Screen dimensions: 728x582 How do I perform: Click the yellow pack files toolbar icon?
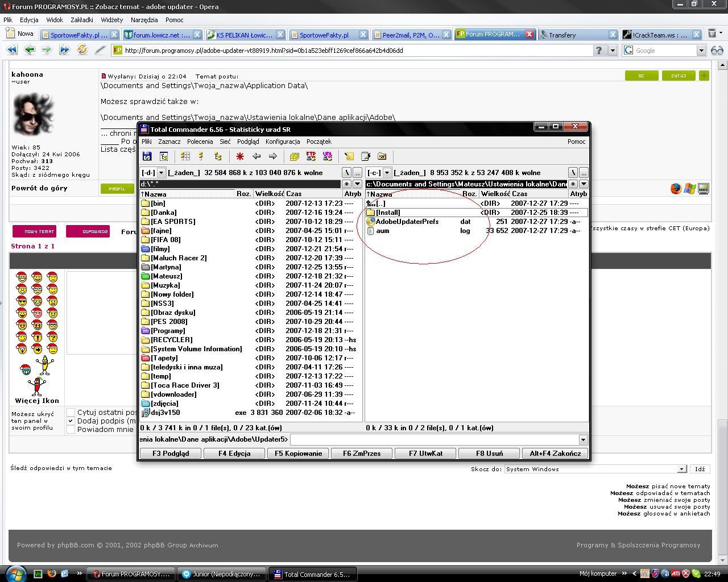(x=295, y=156)
